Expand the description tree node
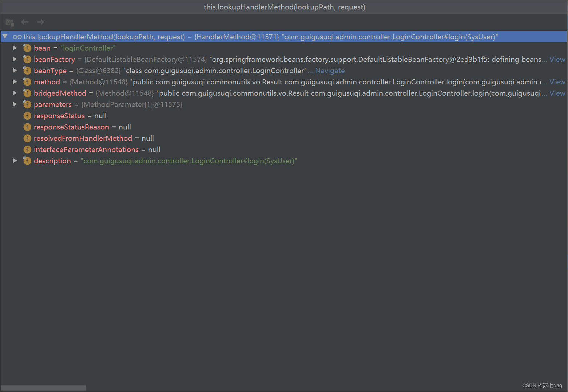 [x=15, y=161]
